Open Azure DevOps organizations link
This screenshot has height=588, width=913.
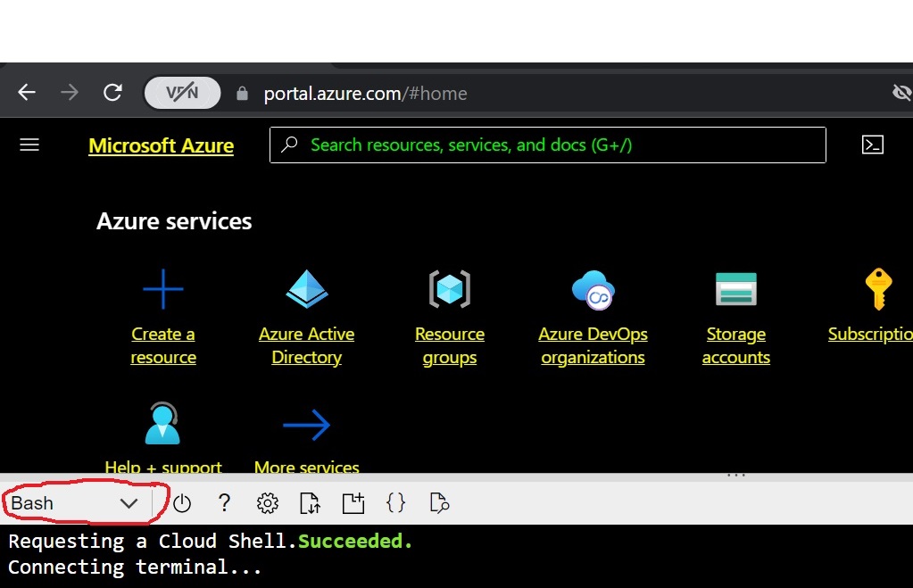click(x=593, y=345)
